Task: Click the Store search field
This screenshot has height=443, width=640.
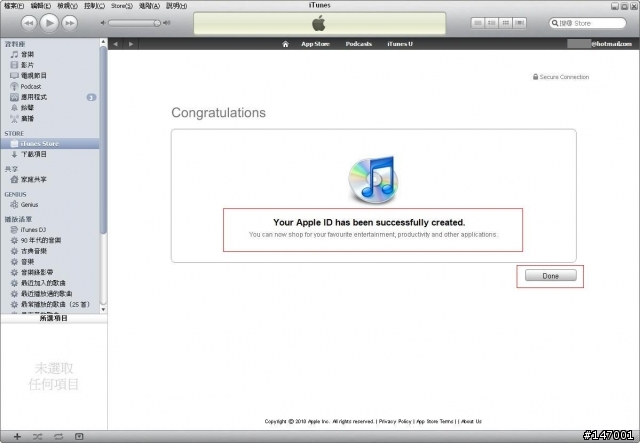Action: tap(587, 23)
